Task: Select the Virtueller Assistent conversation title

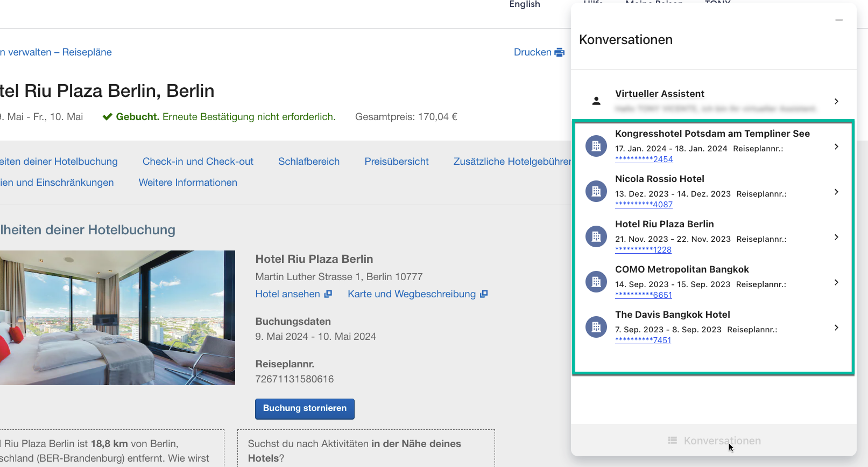Action: pos(660,94)
